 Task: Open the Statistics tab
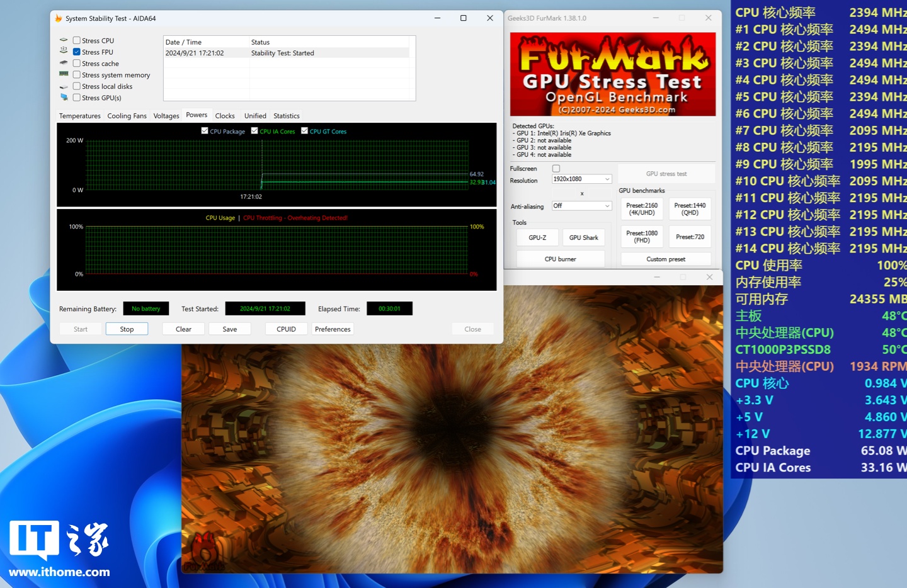pos(287,116)
